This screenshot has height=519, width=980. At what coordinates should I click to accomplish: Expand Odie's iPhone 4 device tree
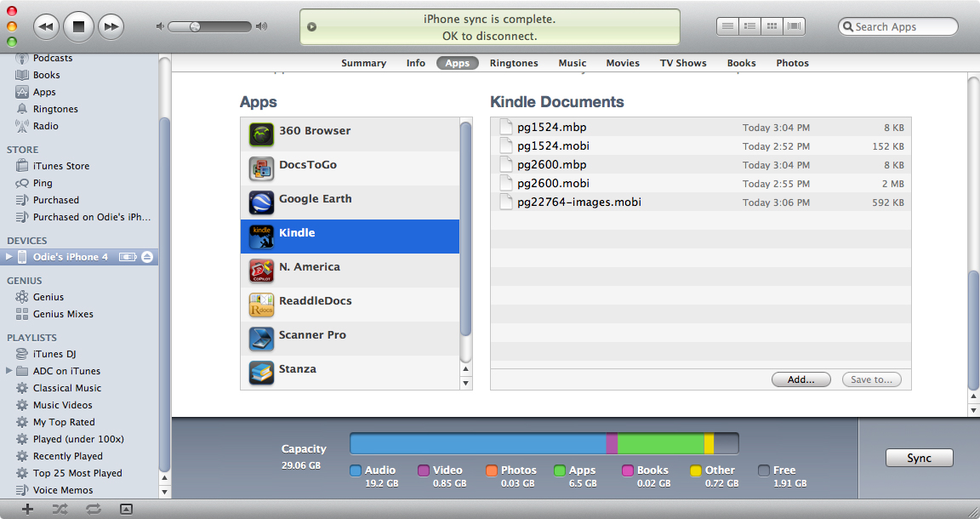[x=9, y=256]
